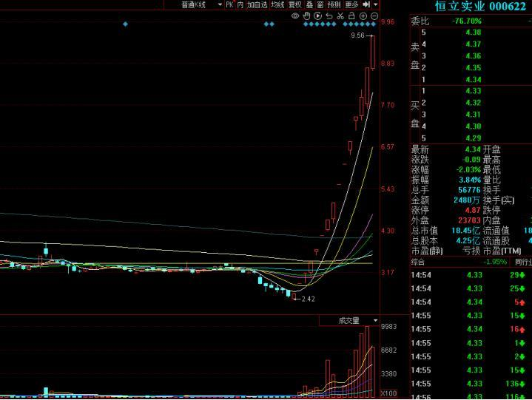The image size is (532, 400).
Task: Zoom out with the minus icon
Action: point(374,16)
